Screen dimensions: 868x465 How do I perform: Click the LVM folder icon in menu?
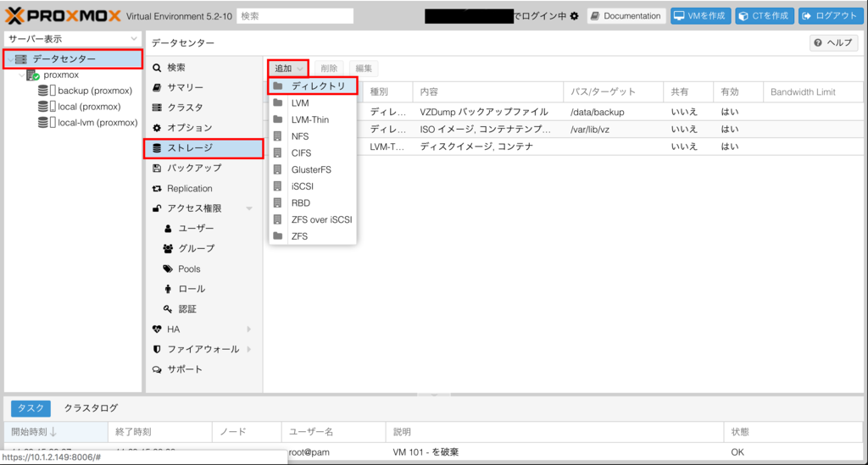point(278,102)
